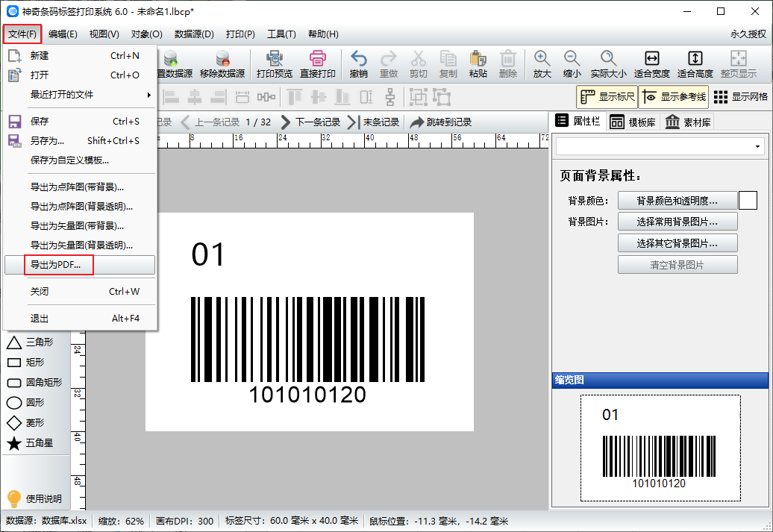Screen dimensions: 773x532
Task: Go to Next Record (下一条记录)
Action: coord(310,122)
